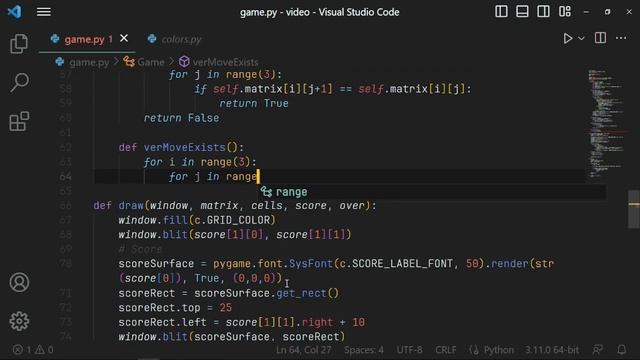This screenshot has height=360, width=640.
Task: Click the GRID_COLOR constant
Action: [238, 220]
